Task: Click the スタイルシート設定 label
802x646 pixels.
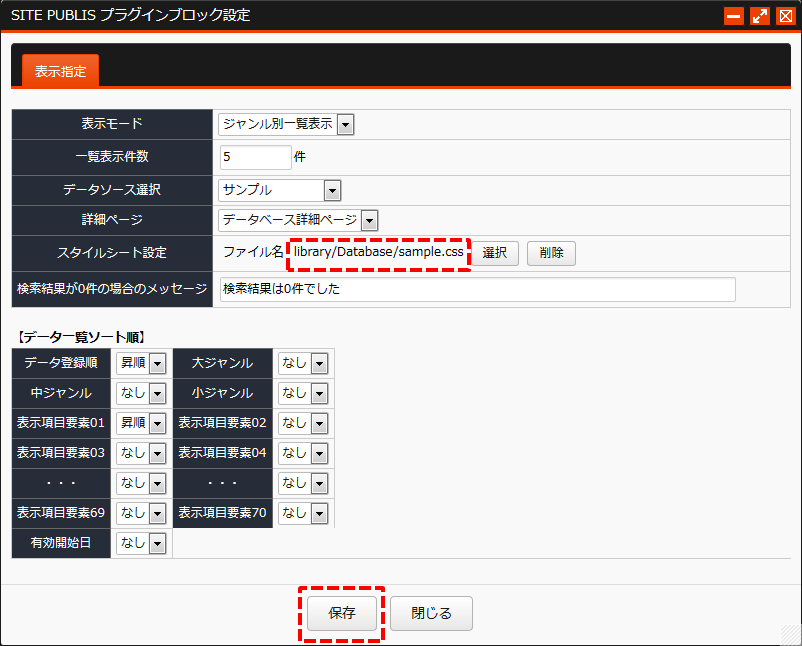Action: click(112, 253)
